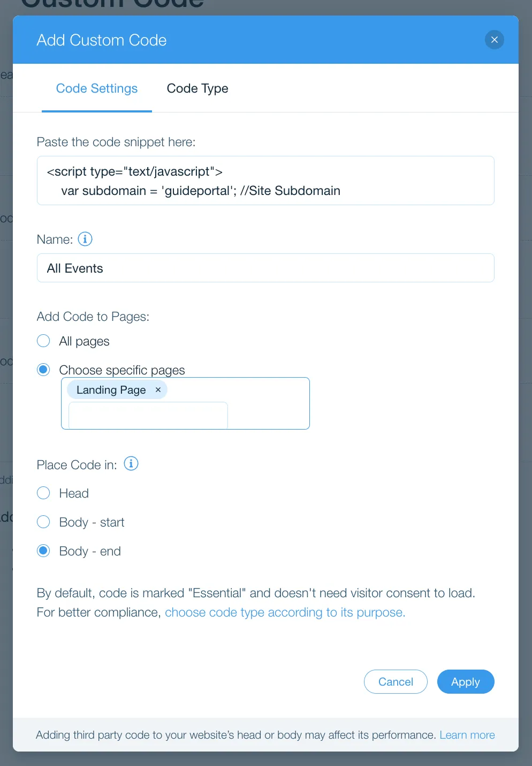Screen dimensions: 532x766
Task: Follow the Learn more link
Action: click(467, 735)
